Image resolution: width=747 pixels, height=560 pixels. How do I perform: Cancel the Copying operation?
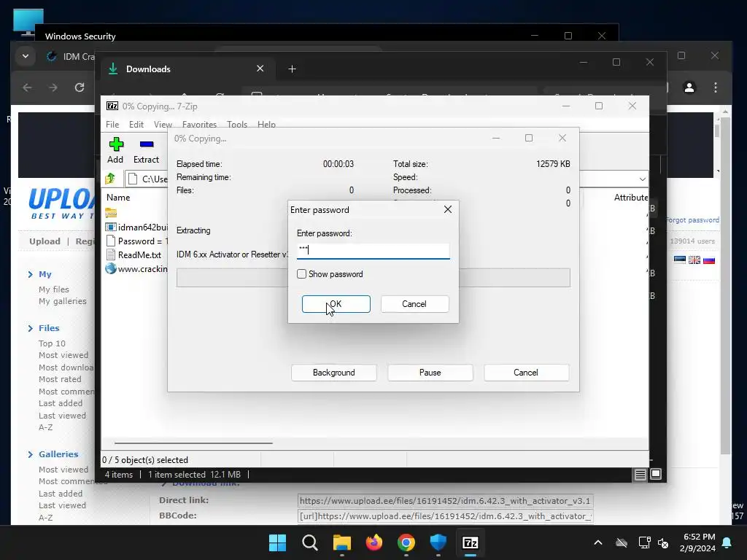coord(526,373)
